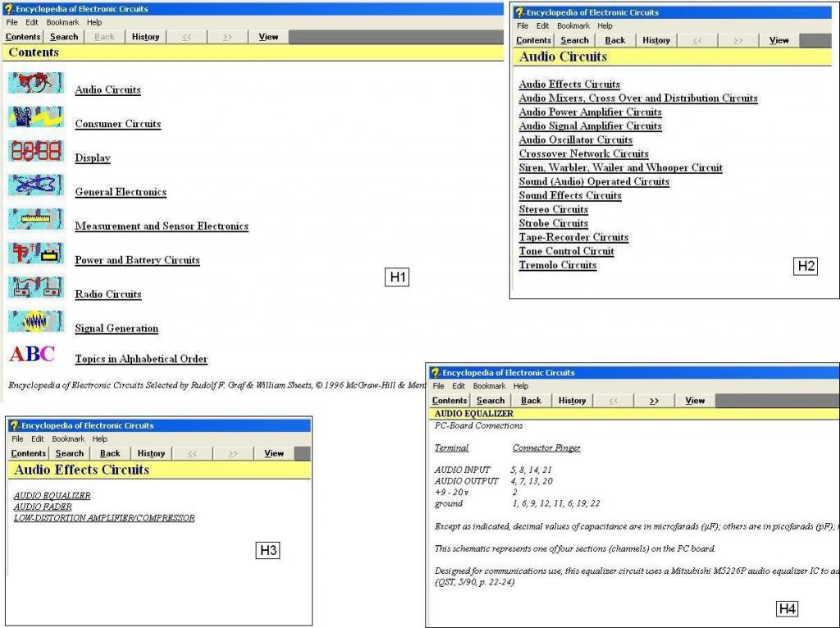Open Audio Mixers, Cross Over and Distribution link

[x=638, y=99]
